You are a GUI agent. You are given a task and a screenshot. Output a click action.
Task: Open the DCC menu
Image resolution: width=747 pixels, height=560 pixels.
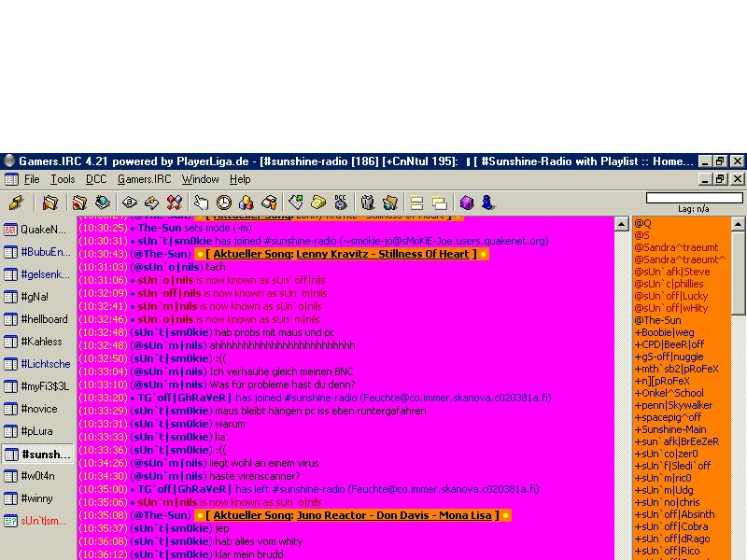tap(96, 179)
